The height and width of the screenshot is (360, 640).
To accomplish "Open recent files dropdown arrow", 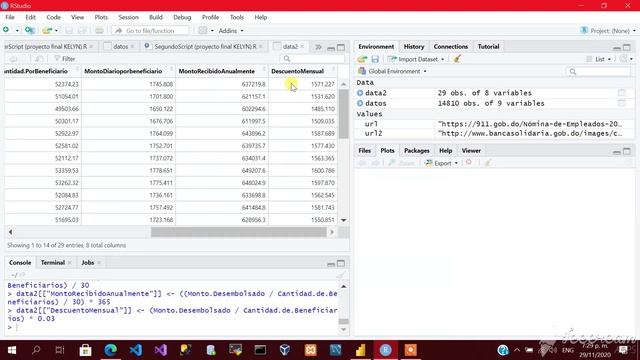I will (56, 31).
